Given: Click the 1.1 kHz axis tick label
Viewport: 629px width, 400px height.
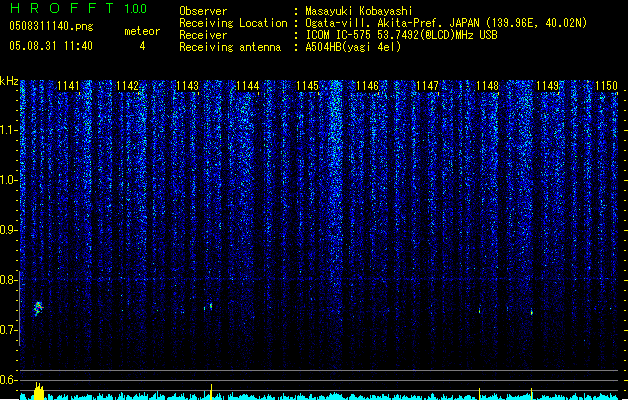Looking at the screenshot, I should (x=8, y=130).
